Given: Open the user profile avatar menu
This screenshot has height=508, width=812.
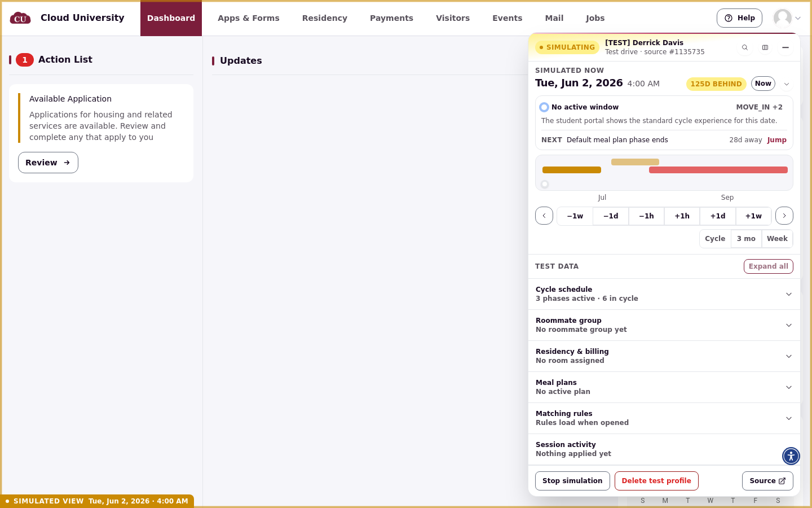Looking at the screenshot, I should (787, 18).
